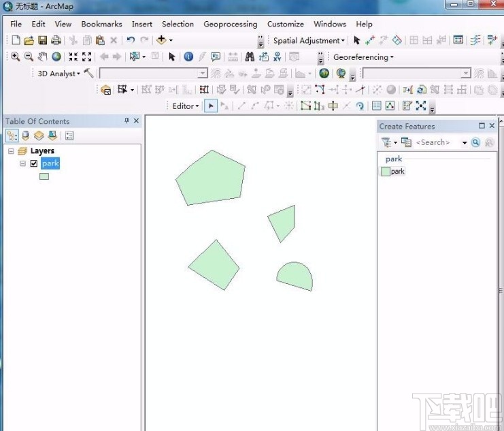Click the Go To XY icon
The image size is (504, 431).
(277, 57)
